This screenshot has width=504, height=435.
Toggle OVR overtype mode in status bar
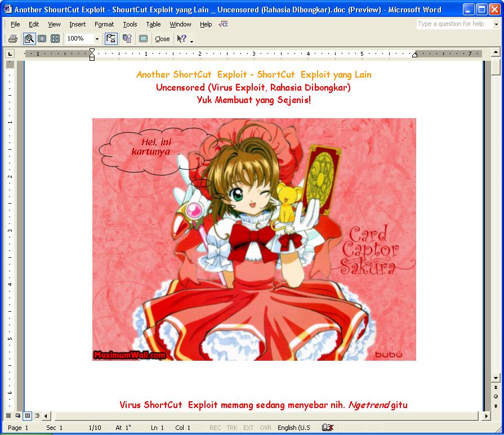tap(265, 428)
